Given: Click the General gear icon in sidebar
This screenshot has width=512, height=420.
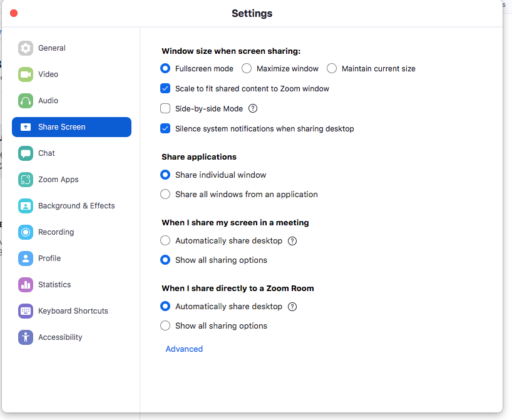Looking at the screenshot, I should click(26, 48).
